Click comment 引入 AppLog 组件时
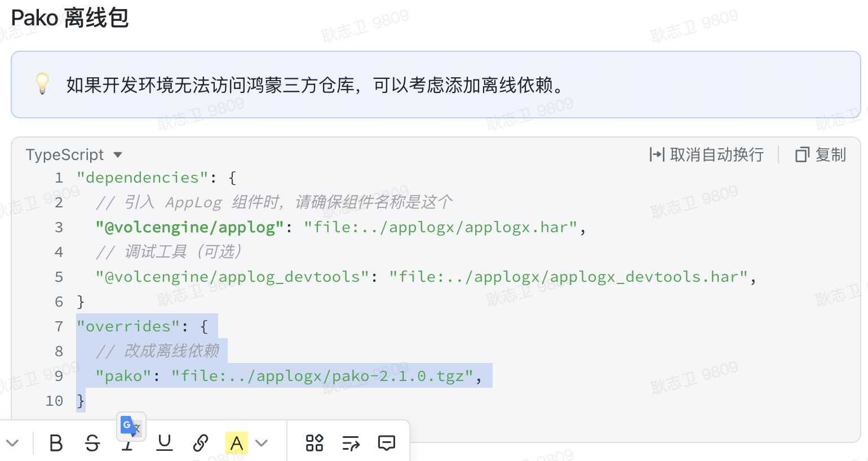Viewport: 868px width, 461px height. (274, 202)
